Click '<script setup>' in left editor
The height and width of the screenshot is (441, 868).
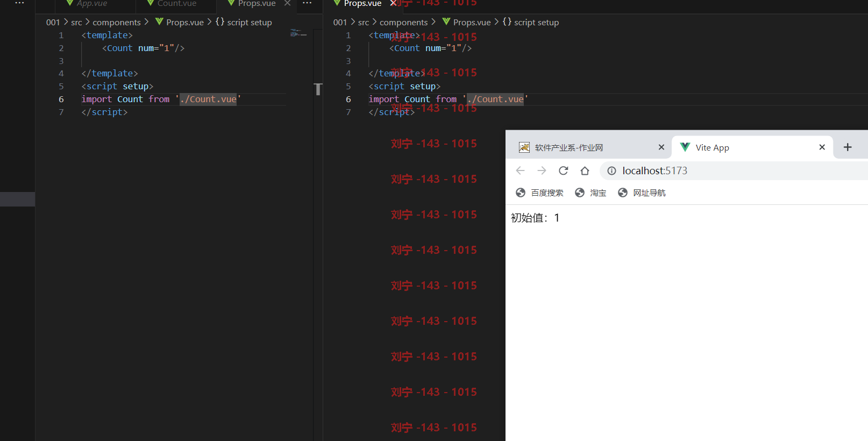117,86
